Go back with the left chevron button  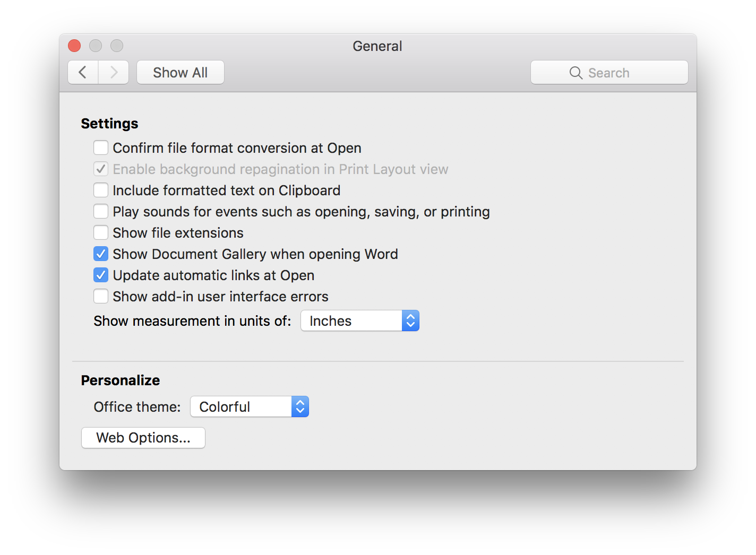point(83,72)
